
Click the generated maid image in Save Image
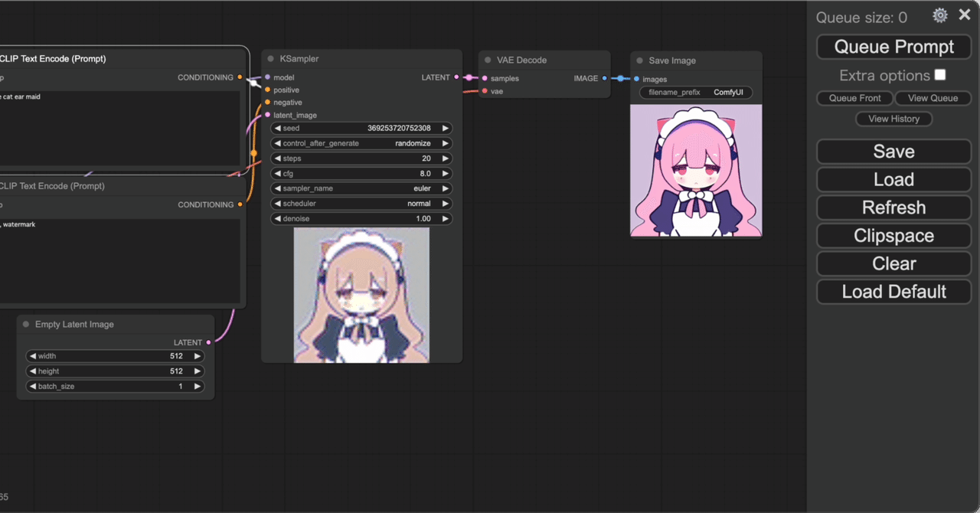(695, 170)
